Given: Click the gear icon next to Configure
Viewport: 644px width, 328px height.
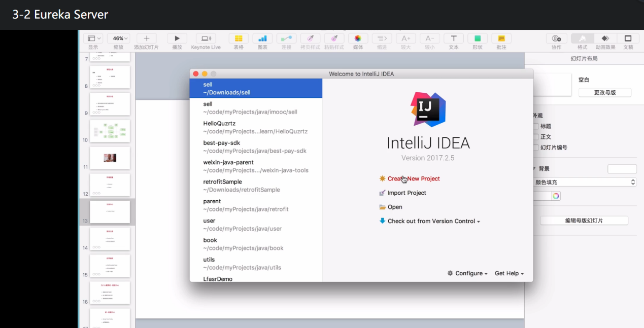Looking at the screenshot, I should 450,273.
